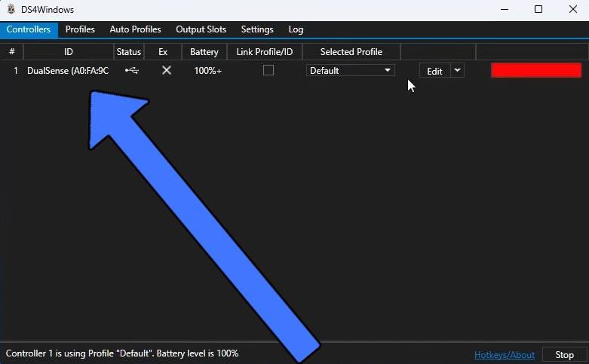Tick the Link Profile/ID checkbox
The image size is (589, 364).
[268, 70]
